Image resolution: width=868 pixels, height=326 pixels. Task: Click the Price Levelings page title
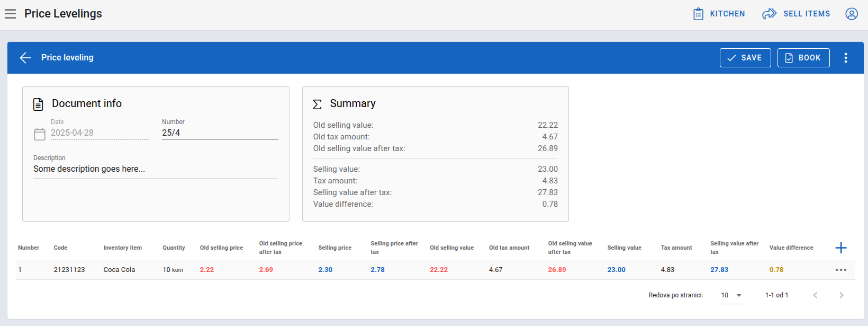point(63,14)
